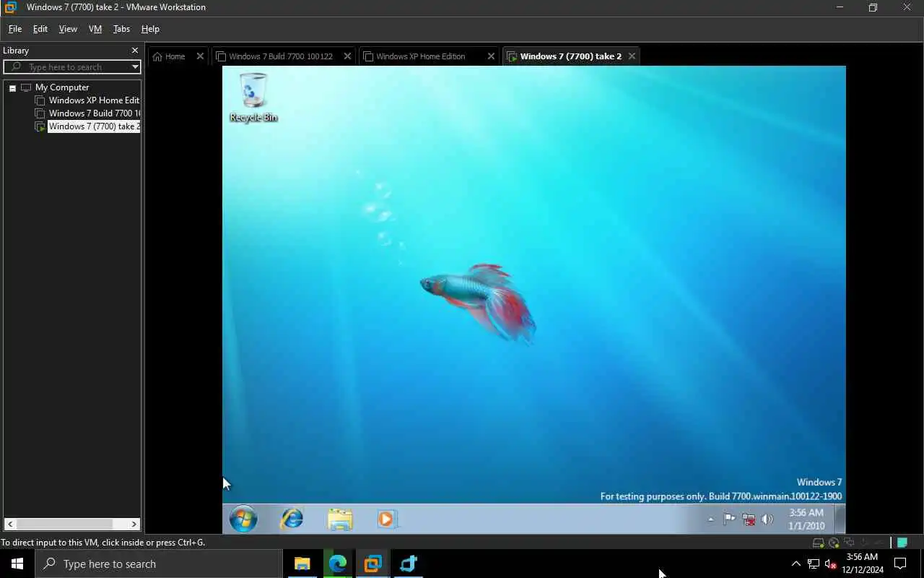Image resolution: width=924 pixels, height=578 pixels.
Task: Click the guest clock showing 1/1/2010
Action: point(806,519)
